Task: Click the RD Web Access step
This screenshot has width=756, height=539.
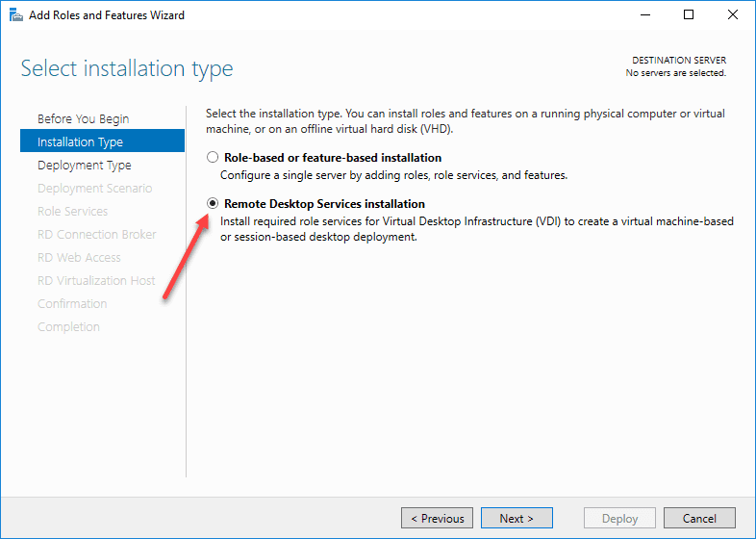Action: [79, 257]
